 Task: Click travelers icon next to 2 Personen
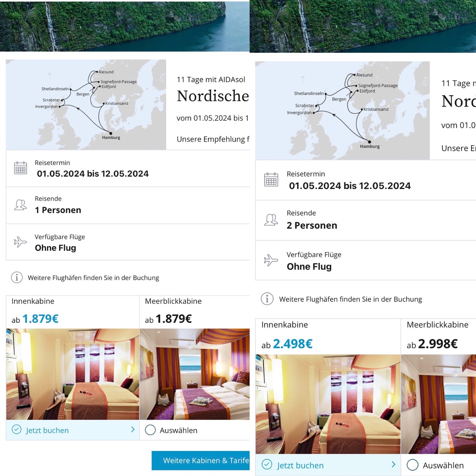click(271, 219)
